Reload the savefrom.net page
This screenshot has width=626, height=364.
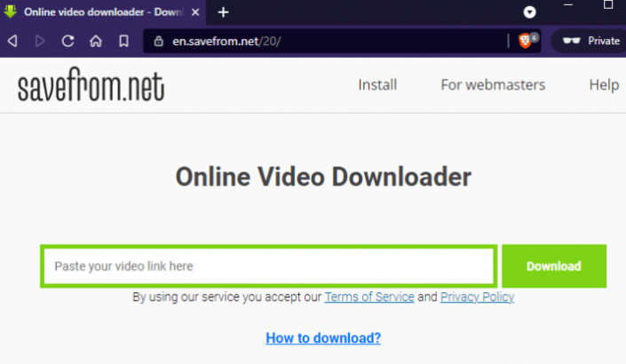pos(67,41)
